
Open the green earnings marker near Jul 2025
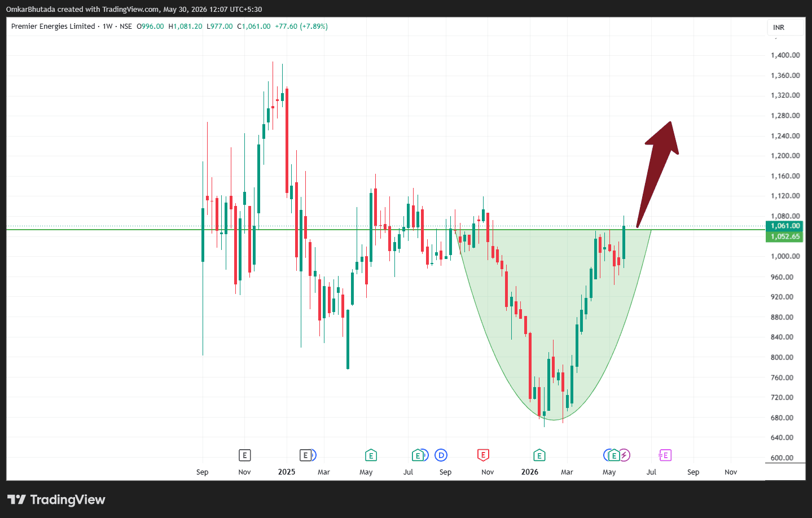[418, 455]
